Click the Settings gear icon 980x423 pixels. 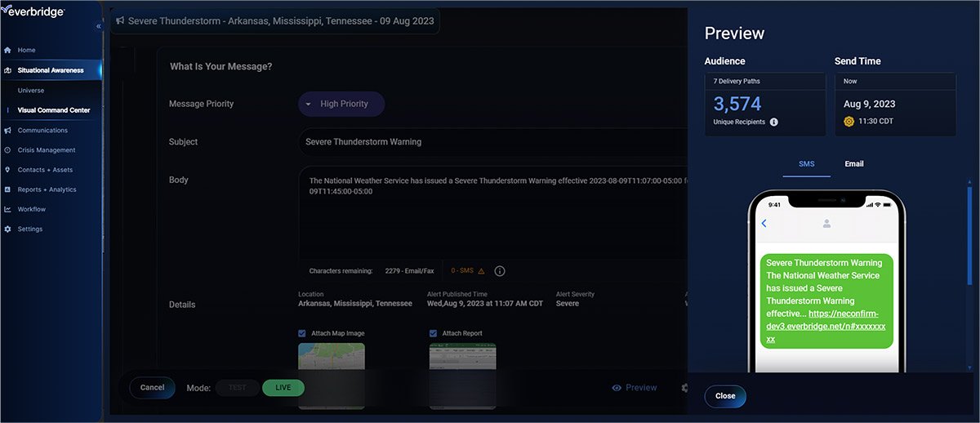pyautogui.click(x=8, y=229)
